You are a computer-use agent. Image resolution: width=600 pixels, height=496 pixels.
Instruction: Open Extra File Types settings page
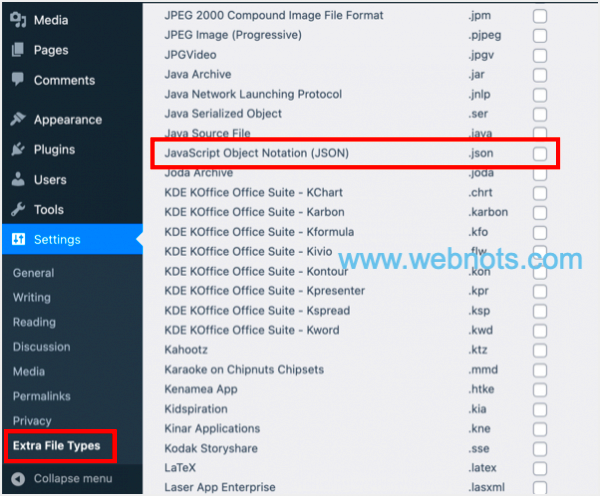(x=57, y=445)
